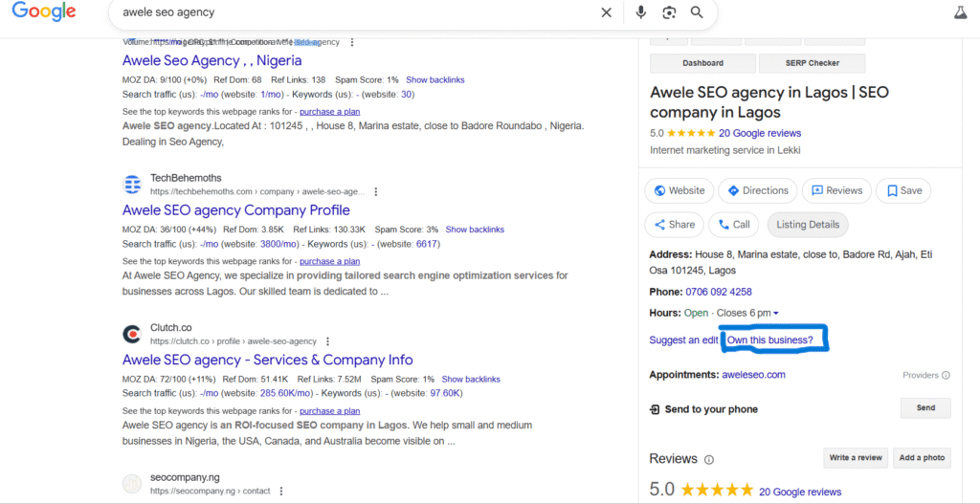
Task: Click inside the Google search input field
Action: click(x=354, y=12)
